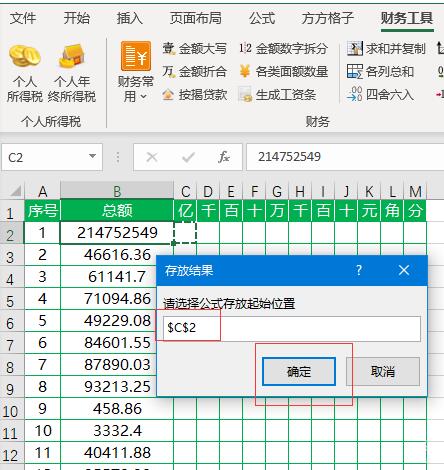Close the 存放结果 dialog
This screenshot has width=444, height=470.
click(x=404, y=270)
